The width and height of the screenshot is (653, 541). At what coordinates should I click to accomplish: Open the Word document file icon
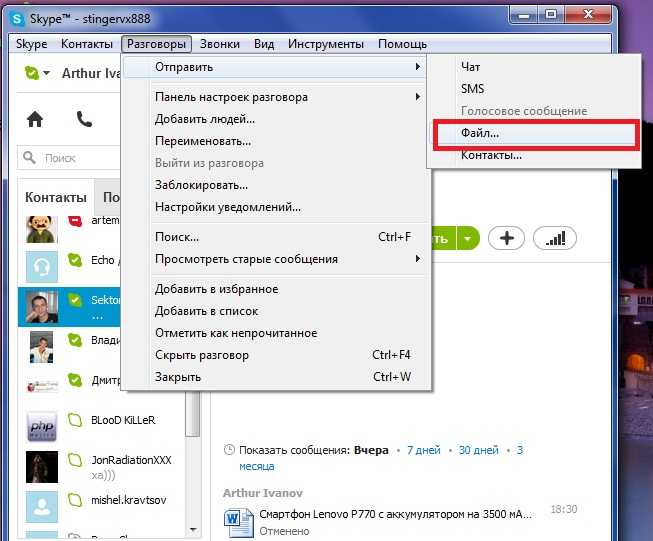[239, 522]
